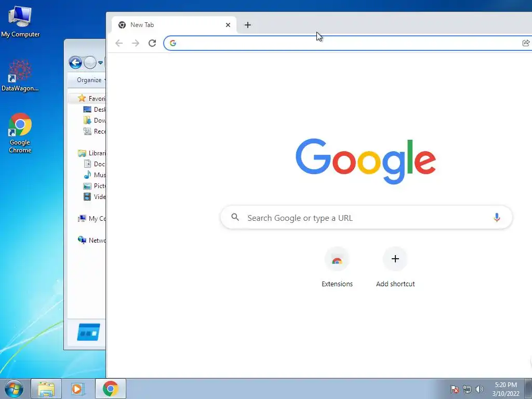Select Recent Places in the Explorer sidebar
The image size is (532, 399).
click(95, 131)
